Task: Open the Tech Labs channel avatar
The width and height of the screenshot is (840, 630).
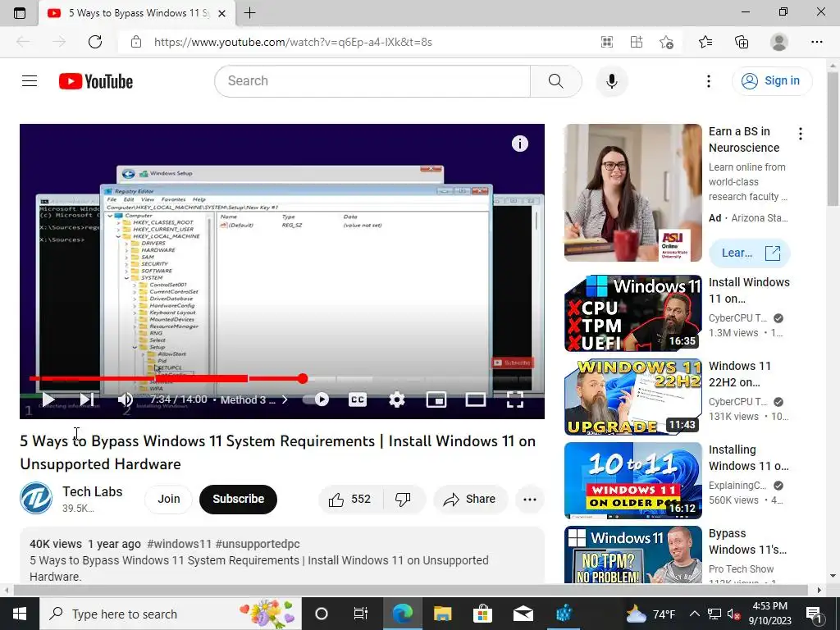Action: (36, 498)
